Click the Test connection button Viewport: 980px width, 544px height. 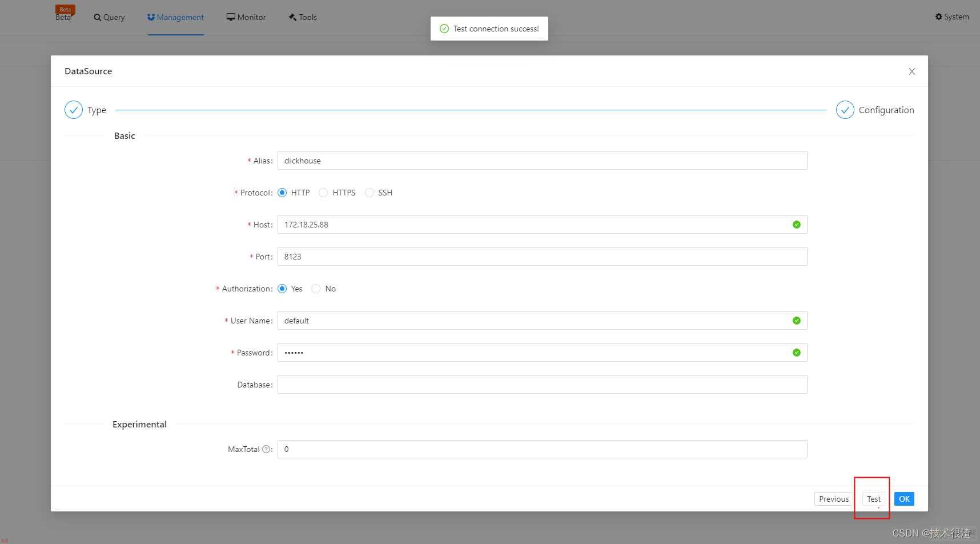874,499
